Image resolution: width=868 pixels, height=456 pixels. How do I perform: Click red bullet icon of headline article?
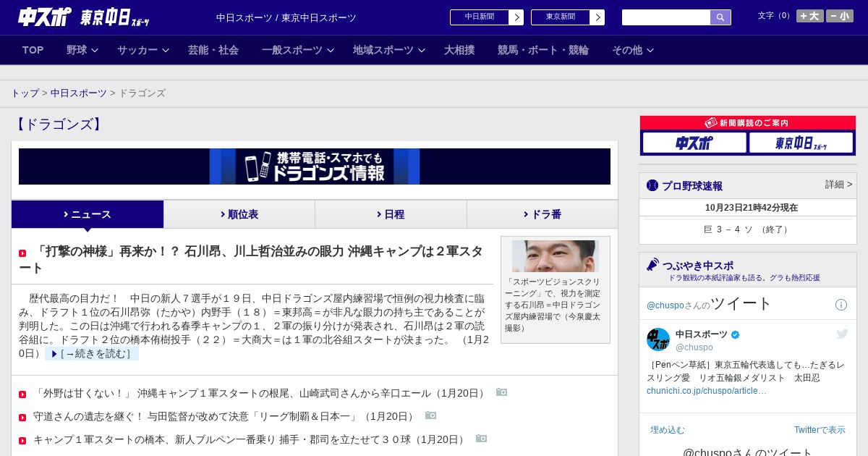pos(22,253)
